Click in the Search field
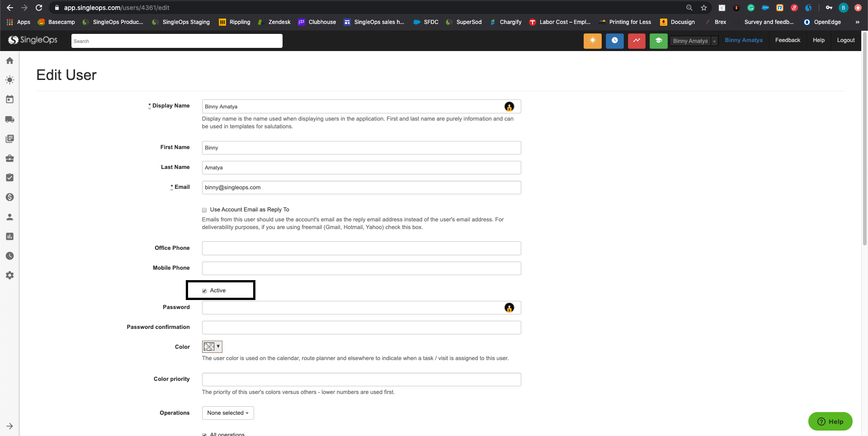This screenshot has height=436, width=868. pos(177,41)
